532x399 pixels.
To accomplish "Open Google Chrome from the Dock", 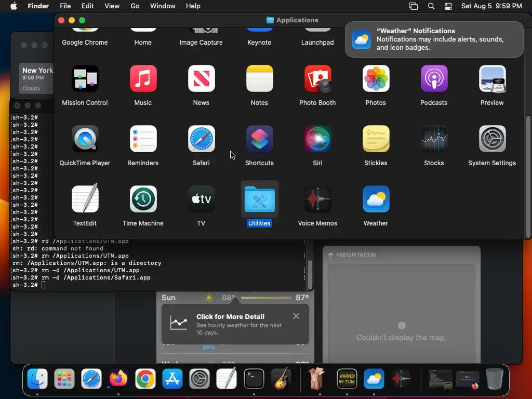I will click(x=145, y=379).
